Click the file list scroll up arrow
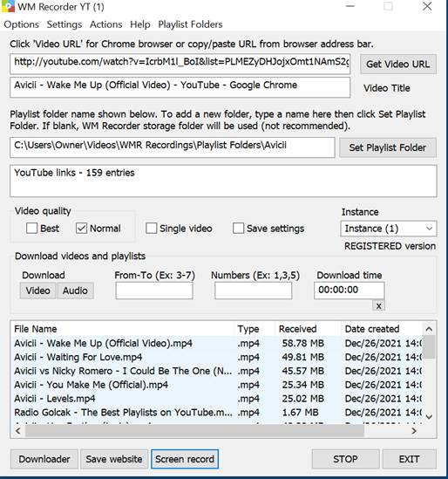Screen dimensions: 448x479 (x=429, y=329)
